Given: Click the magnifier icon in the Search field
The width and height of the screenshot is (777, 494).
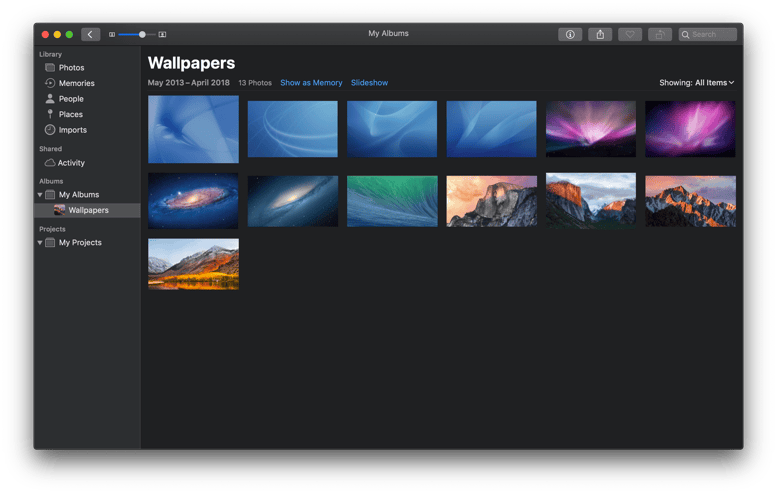Looking at the screenshot, I should [685, 35].
